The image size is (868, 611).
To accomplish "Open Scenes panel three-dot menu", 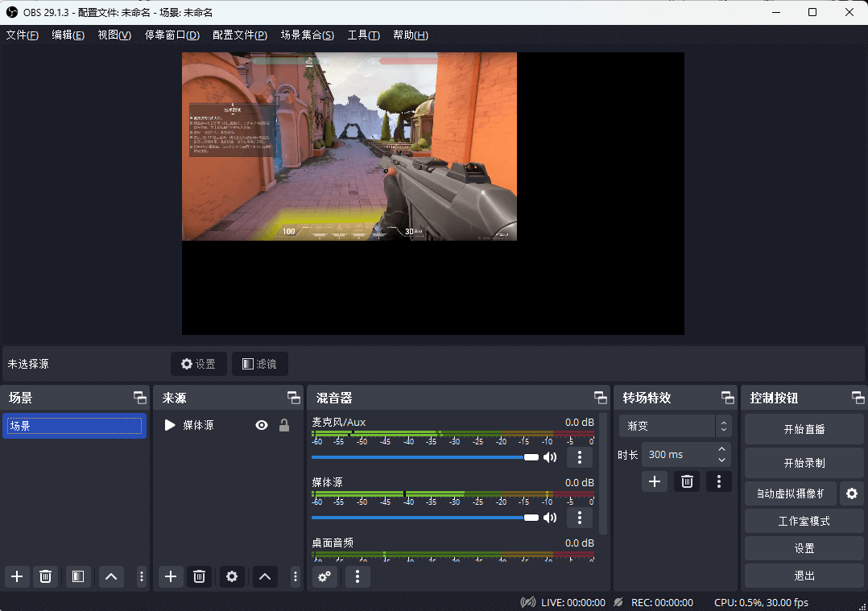I will point(141,576).
